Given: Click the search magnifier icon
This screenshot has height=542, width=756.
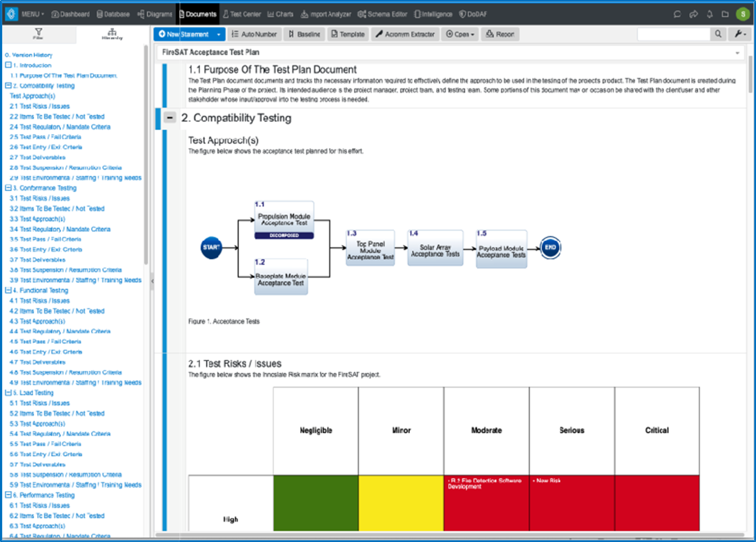Looking at the screenshot, I should pos(718,34).
